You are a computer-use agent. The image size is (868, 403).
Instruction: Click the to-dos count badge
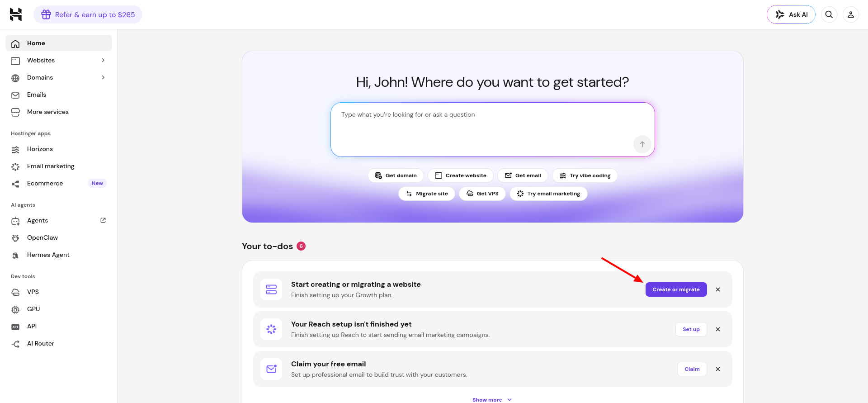301,246
